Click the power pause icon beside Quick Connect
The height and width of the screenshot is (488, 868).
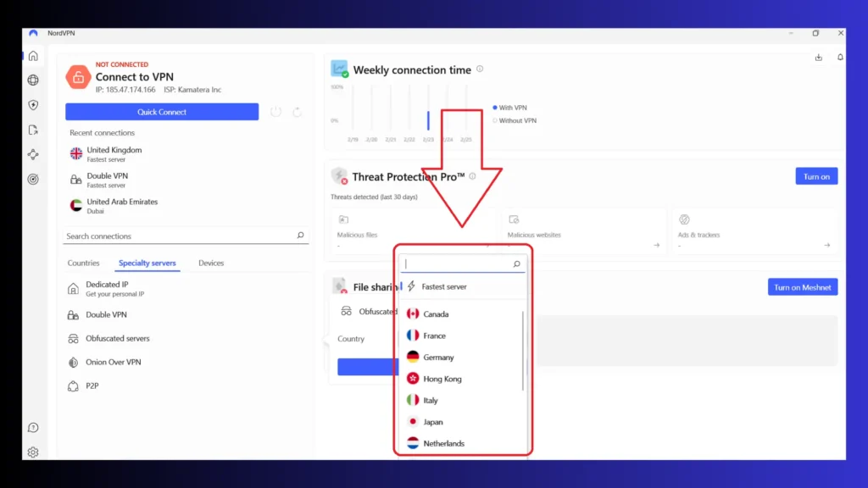coord(275,112)
